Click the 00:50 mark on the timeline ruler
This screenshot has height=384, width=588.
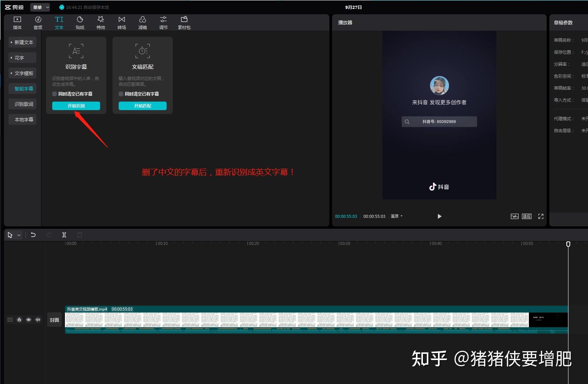click(x=528, y=243)
